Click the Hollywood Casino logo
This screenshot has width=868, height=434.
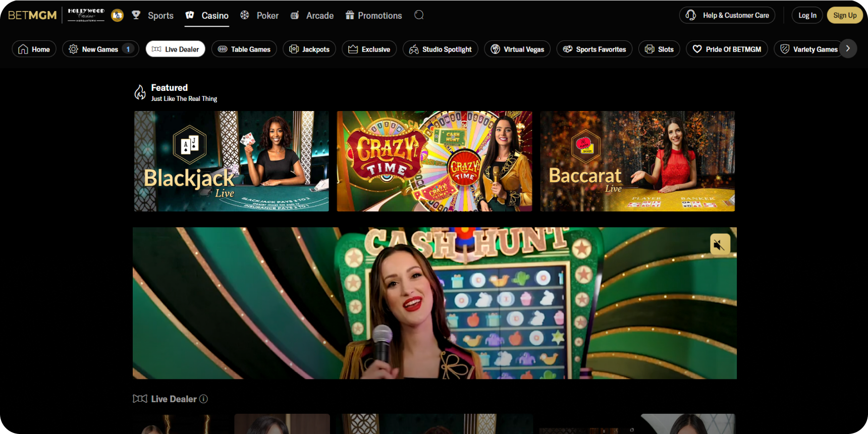coord(86,15)
